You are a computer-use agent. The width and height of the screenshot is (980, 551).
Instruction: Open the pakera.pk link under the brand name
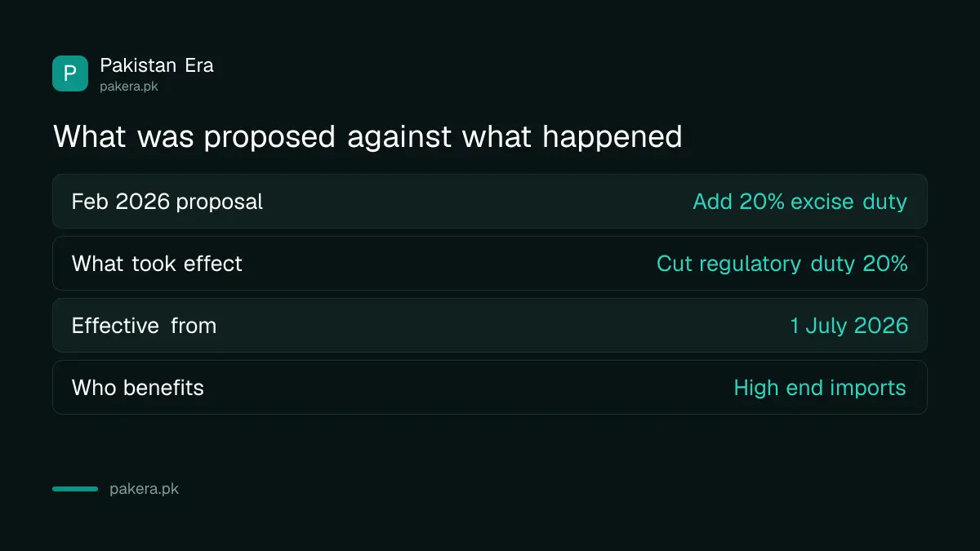tap(129, 86)
